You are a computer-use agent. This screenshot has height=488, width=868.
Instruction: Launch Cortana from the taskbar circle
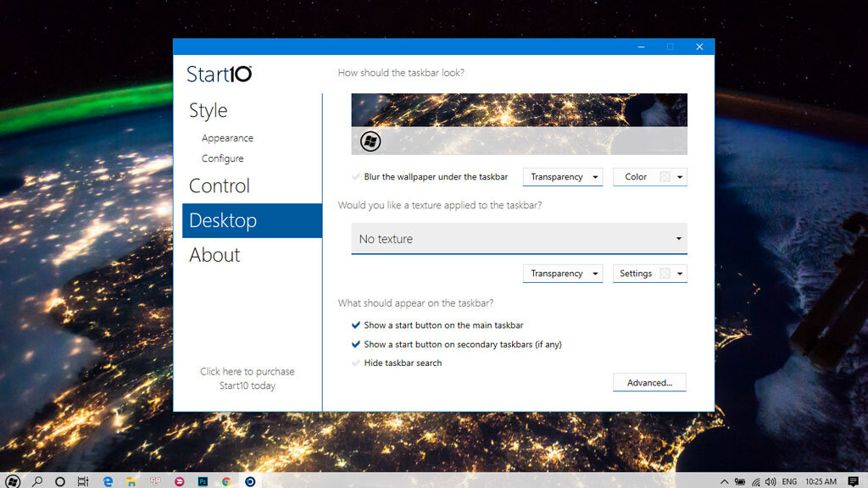coord(60,481)
